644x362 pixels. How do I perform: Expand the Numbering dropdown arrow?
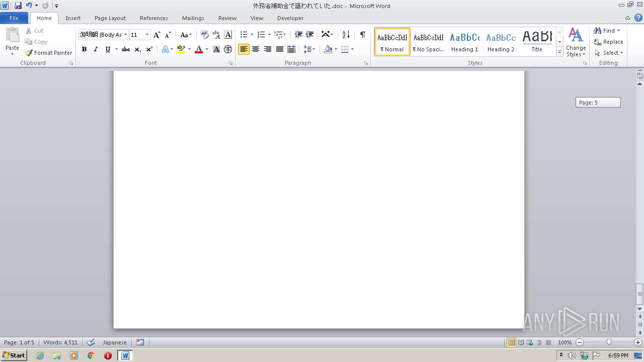269,35
